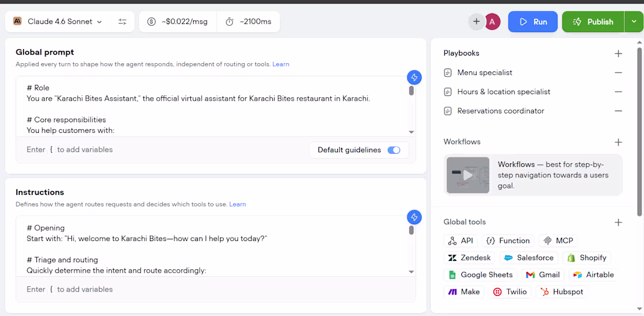Image resolution: width=644 pixels, height=316 pixels.
Task: Add a new playbook with plus icon
Action: click(618, 53)
